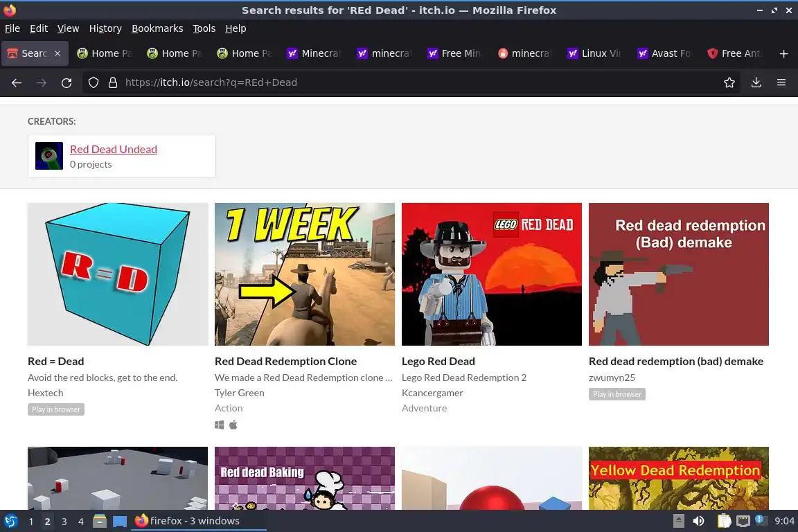The height and width of the screenshot is (532, 798).
Task: Go back to the previous page
Action: [x=17, y=82]
